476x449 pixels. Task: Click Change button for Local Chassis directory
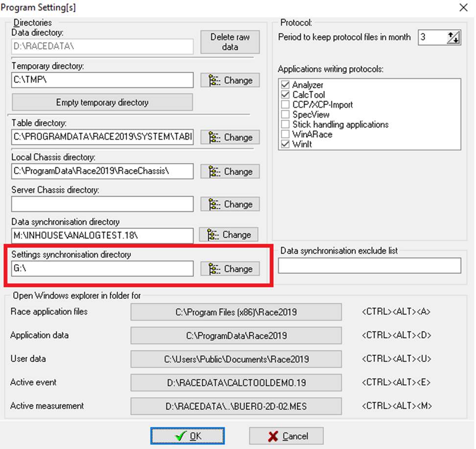pos(230,172)
